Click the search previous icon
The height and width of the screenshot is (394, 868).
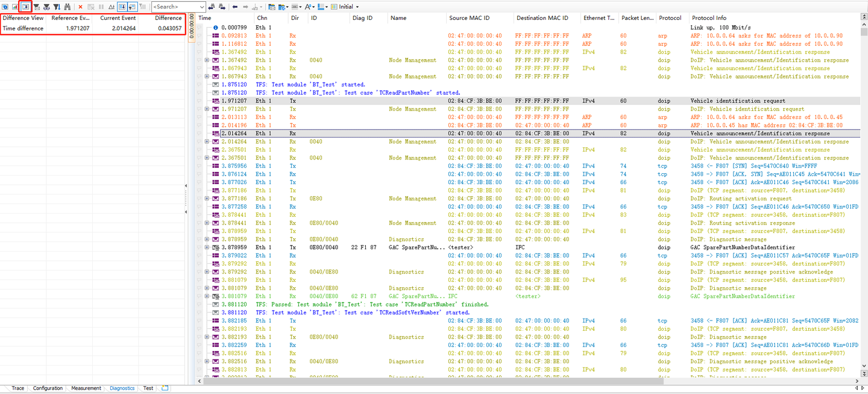tap(212, 7)
